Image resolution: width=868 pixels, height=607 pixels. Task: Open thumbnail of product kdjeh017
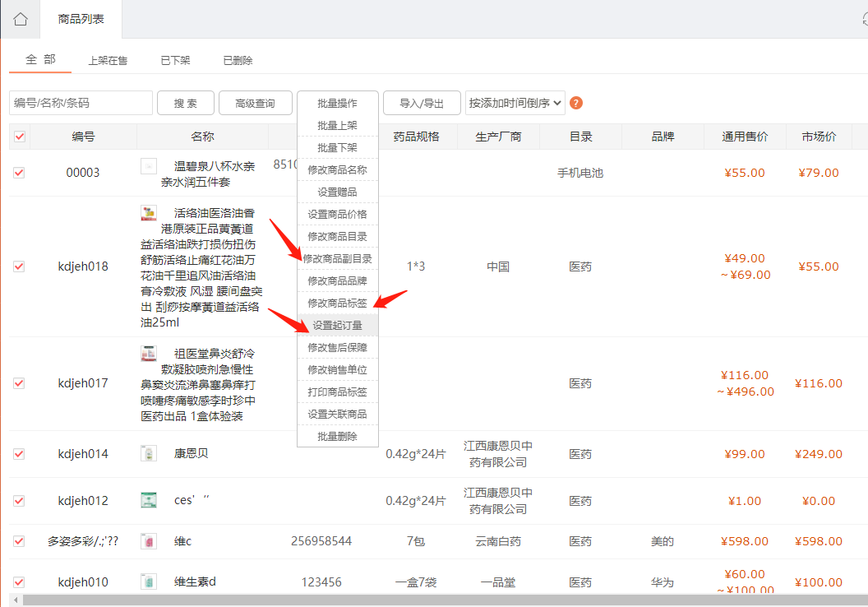pos(148,354)
